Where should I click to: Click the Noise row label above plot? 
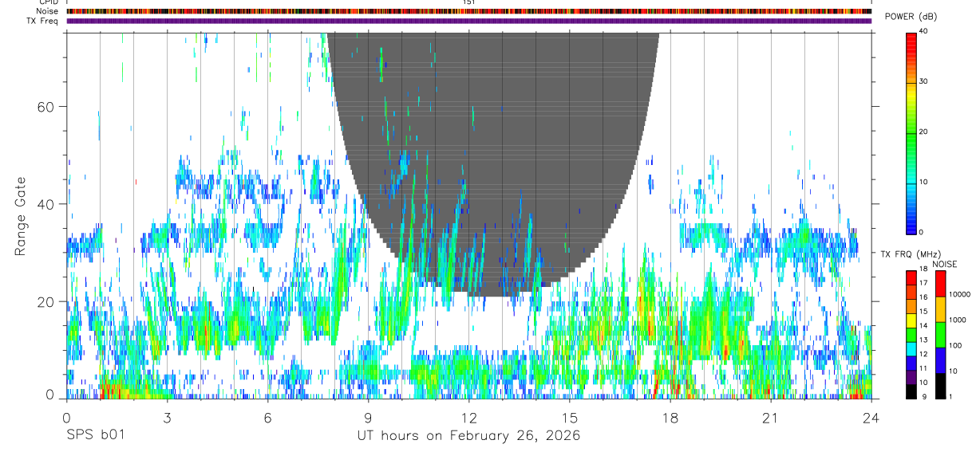click(x=47, y=11)
